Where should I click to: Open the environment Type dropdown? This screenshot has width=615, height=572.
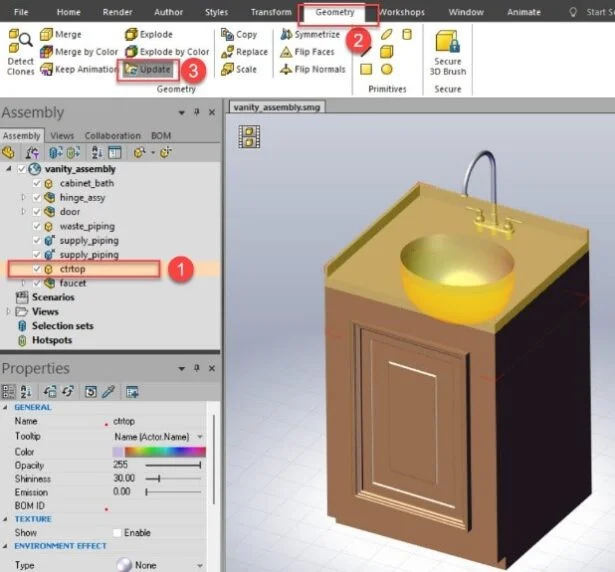(200, 565)
